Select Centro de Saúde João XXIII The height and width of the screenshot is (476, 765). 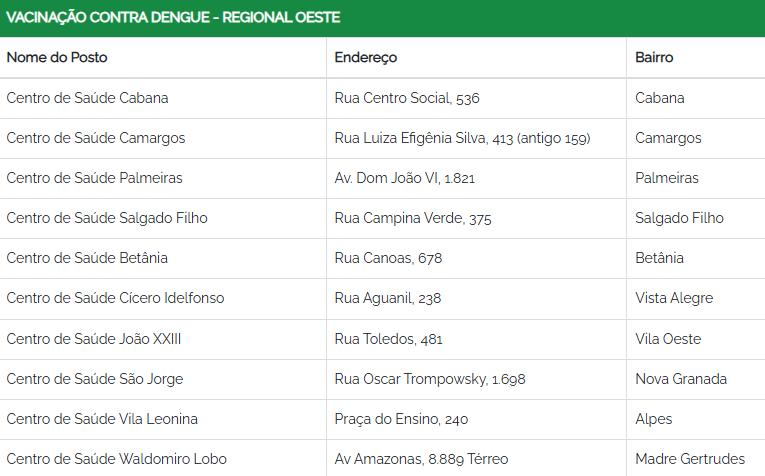tap(94, 339)
